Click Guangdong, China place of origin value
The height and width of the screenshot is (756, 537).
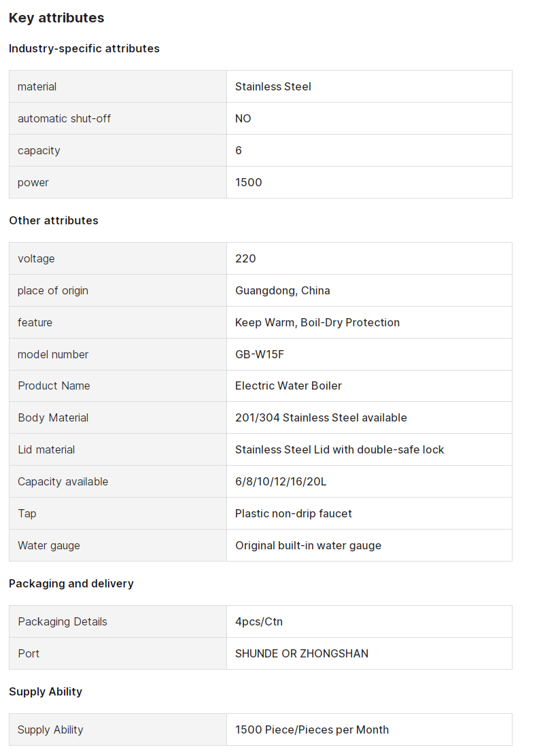point(283,291)
